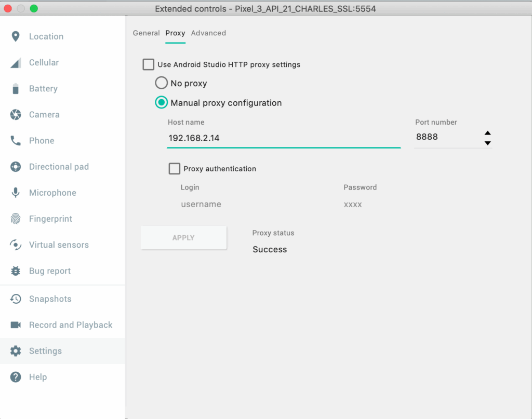This screenshot has height=419, width=532.
Task: Decrease port number with down arrow
Action: (487, 143)
